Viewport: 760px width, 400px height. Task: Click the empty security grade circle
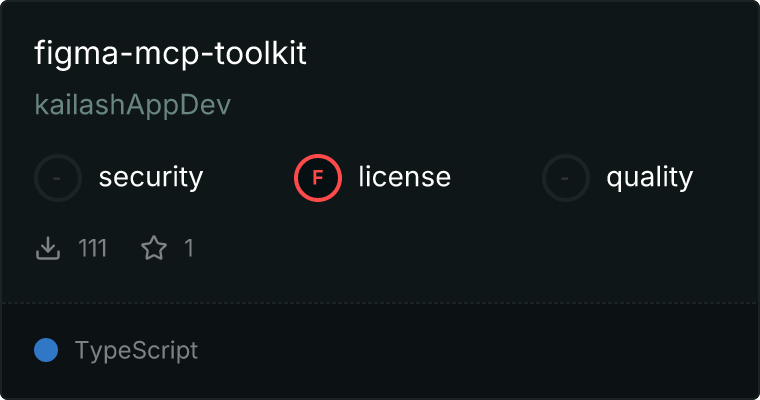click(x=58, y=178)
